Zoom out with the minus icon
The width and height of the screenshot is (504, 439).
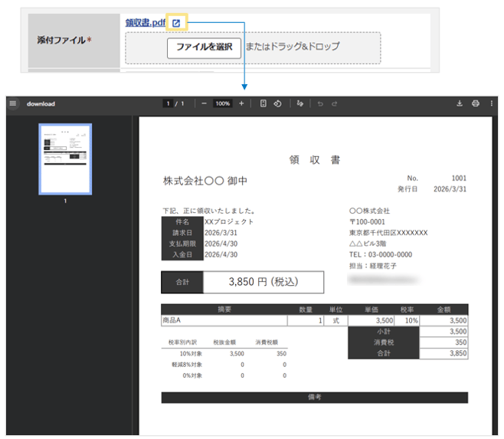[204, 103]
